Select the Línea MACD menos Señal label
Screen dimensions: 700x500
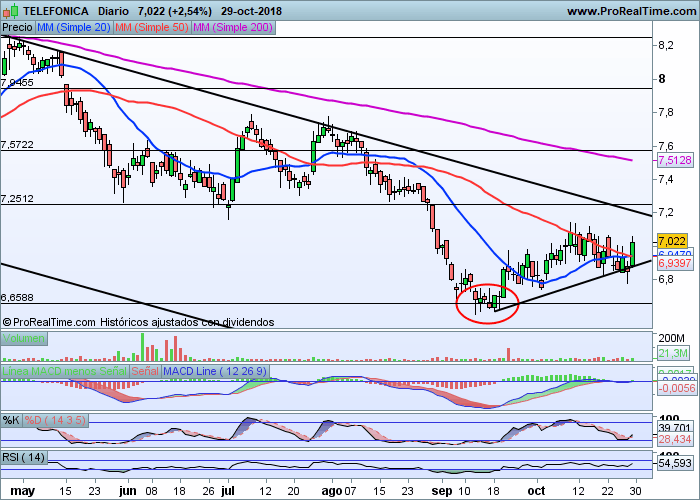click(65, 371)
